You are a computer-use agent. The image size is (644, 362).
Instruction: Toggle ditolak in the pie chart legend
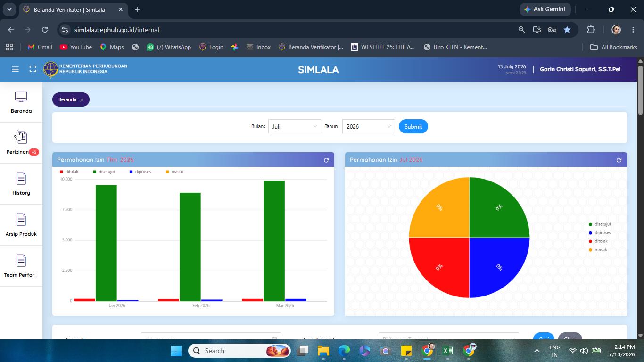coord(598,241)
